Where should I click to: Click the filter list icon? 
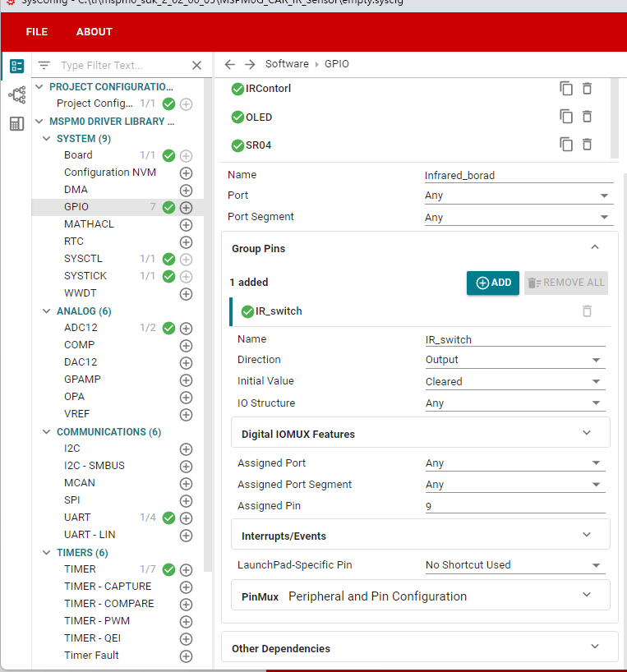point(44,65)
